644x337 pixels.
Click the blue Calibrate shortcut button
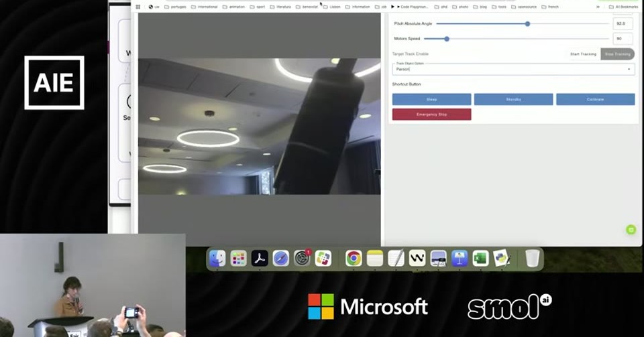[596, 99]
